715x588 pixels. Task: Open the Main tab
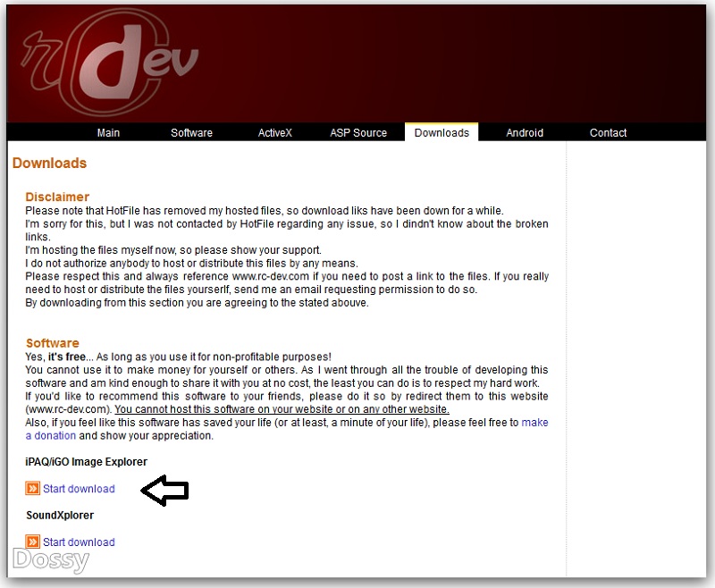tap(108, 132)
